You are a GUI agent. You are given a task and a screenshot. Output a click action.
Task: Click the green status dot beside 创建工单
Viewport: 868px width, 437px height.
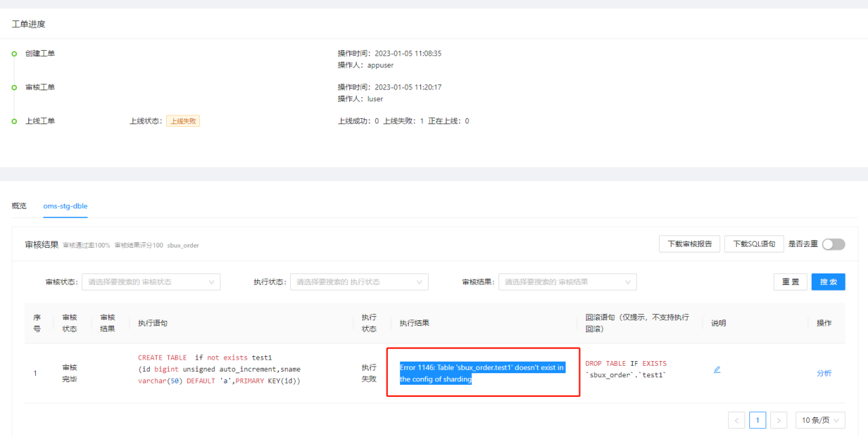tap(14, 53)
